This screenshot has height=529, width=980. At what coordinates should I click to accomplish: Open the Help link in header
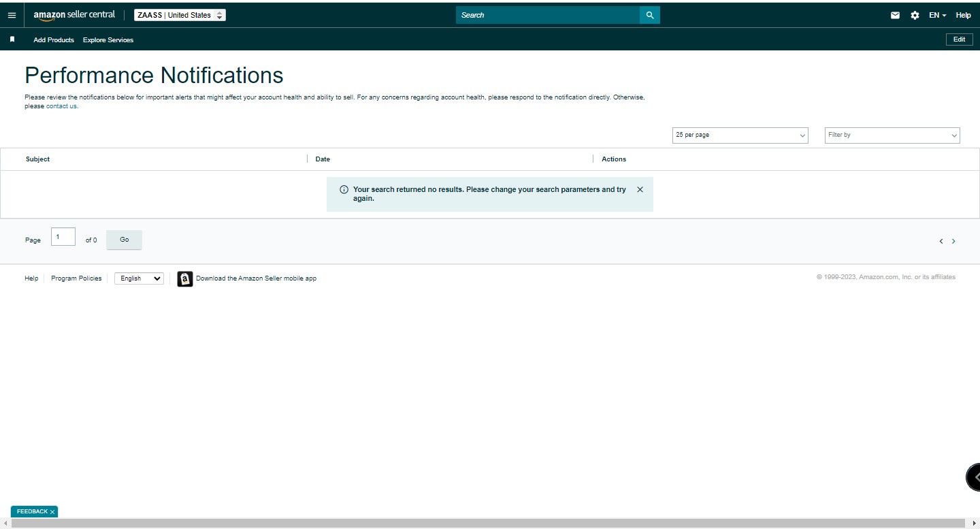[963, 15]
